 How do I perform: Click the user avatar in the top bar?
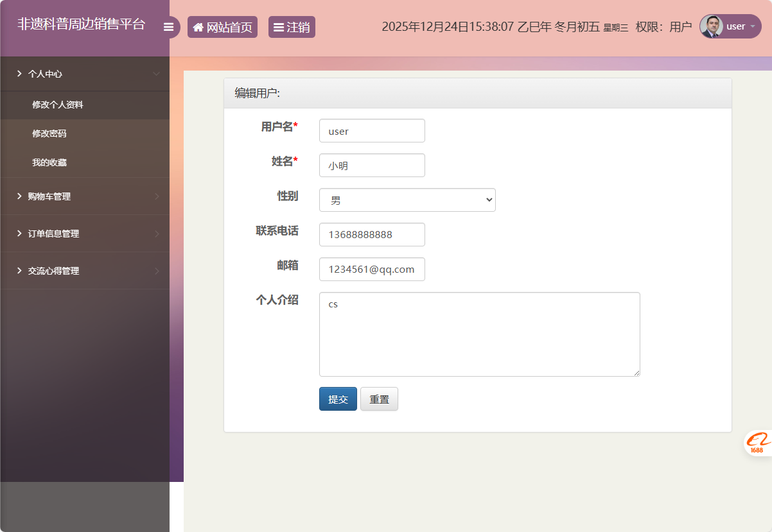pyautogui.click(x=713, y=26)
